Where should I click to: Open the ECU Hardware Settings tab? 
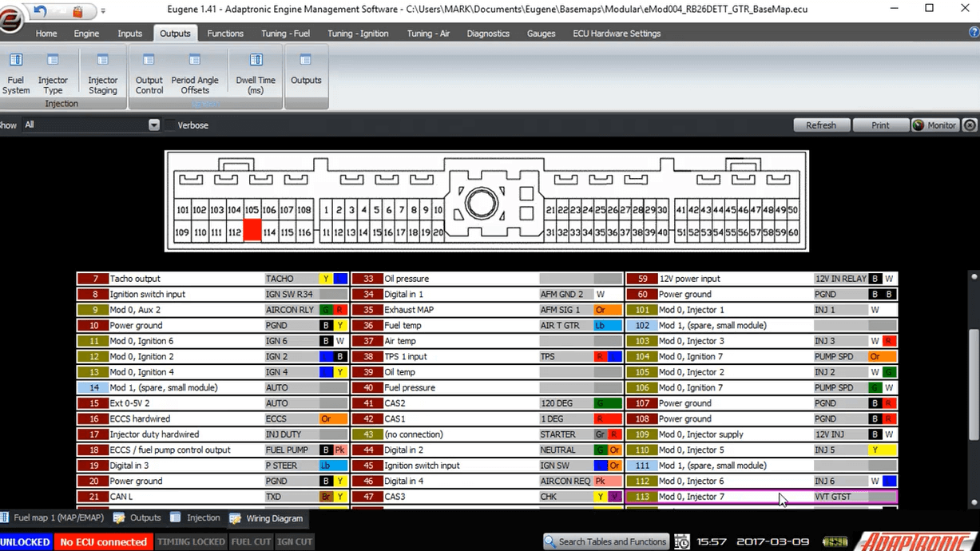[617, 34]
